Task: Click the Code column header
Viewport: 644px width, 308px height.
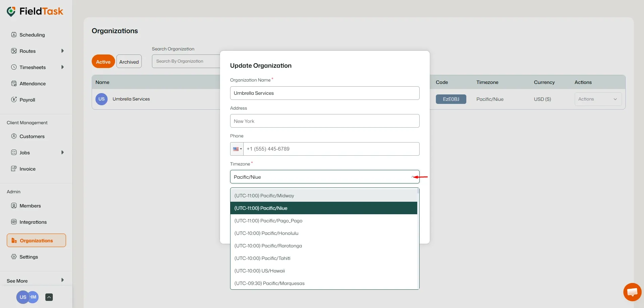Action: 442,82
